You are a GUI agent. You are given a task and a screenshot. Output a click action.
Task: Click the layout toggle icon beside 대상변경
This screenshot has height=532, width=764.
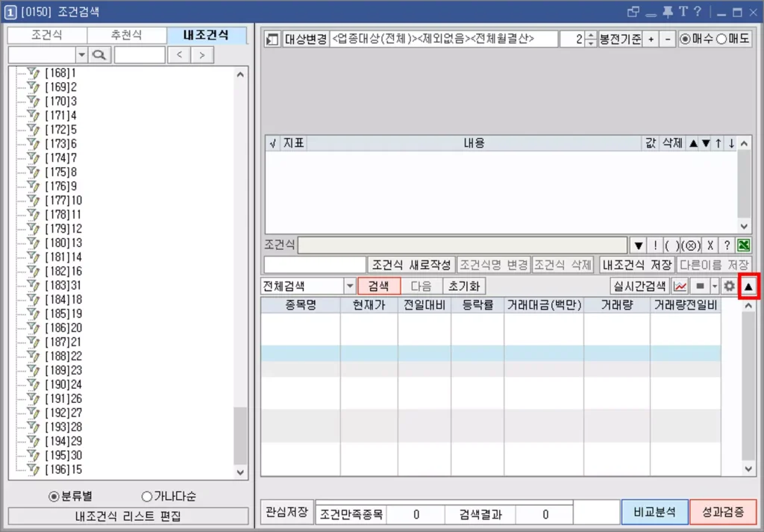pos(272,39)
